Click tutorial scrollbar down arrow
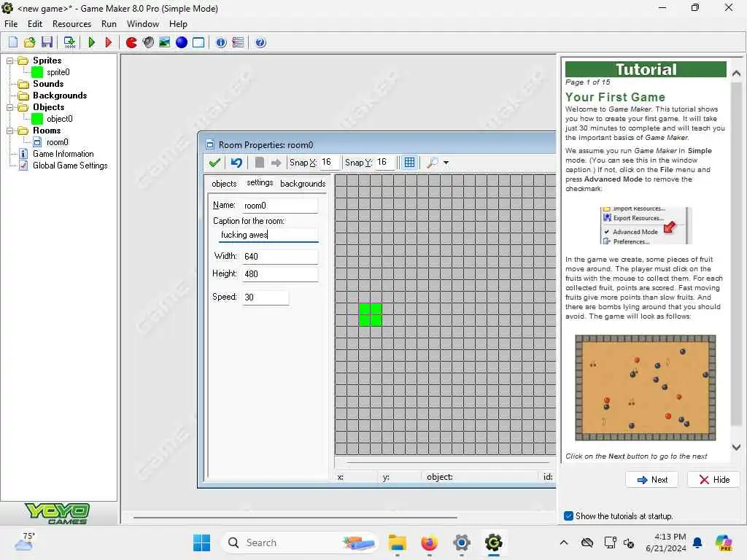The width and height of the screenshot is (747, 560). pyautogui.click(x=736, y=448)
